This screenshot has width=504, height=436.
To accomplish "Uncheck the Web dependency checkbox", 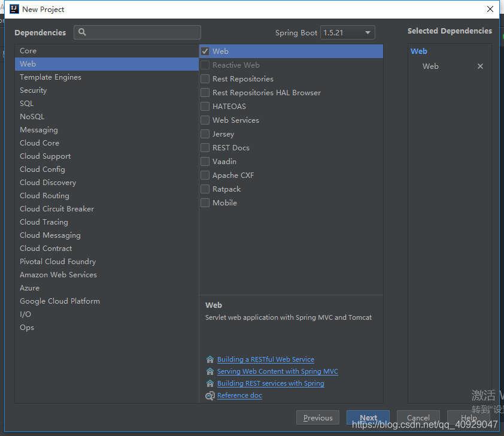I will pyautogui.click(x=205, y=52).
